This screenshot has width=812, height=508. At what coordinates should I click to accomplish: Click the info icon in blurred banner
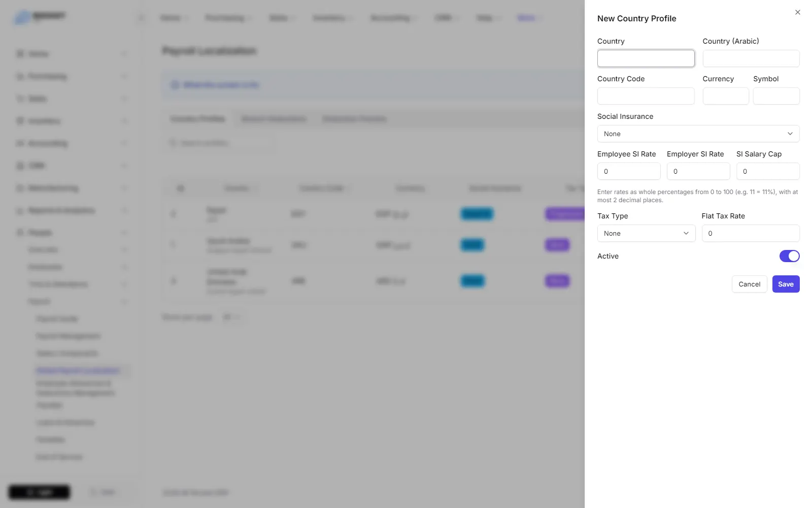[175, 85]
